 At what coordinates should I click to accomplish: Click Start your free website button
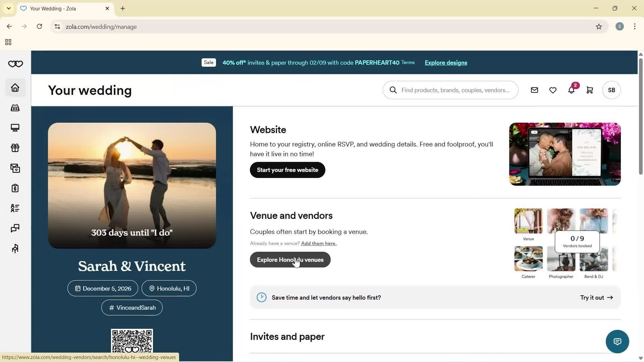point(287,170)
